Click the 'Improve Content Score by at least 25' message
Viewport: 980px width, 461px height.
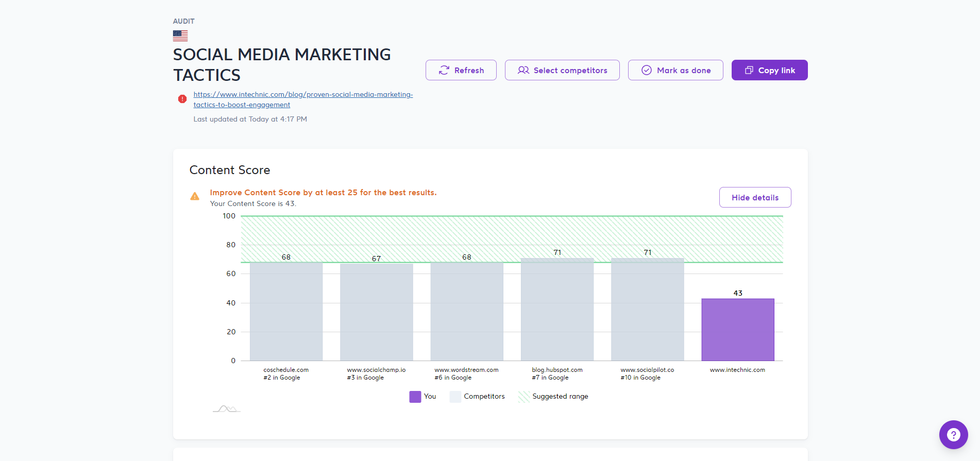pos(323,192)
